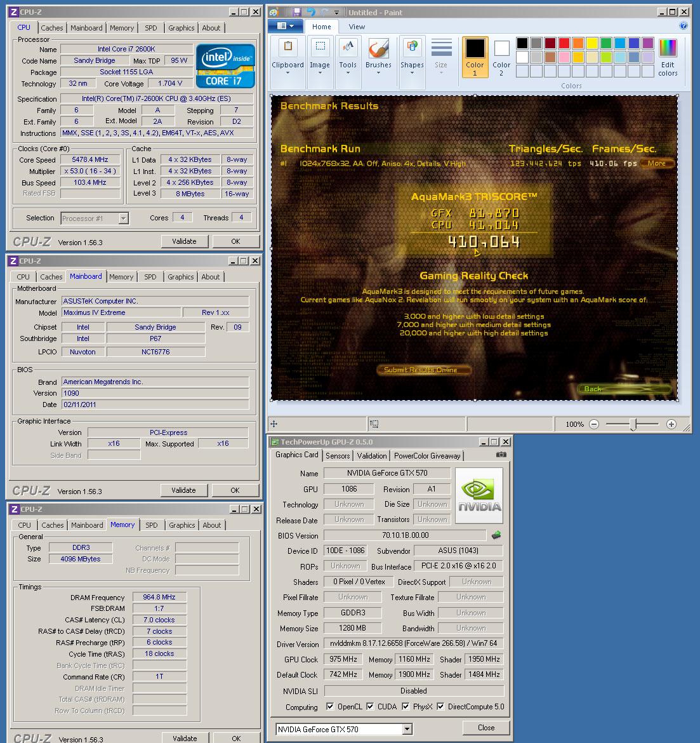
Task: Click the GPU Clock value 975 MHz
Action: (343, 659)
